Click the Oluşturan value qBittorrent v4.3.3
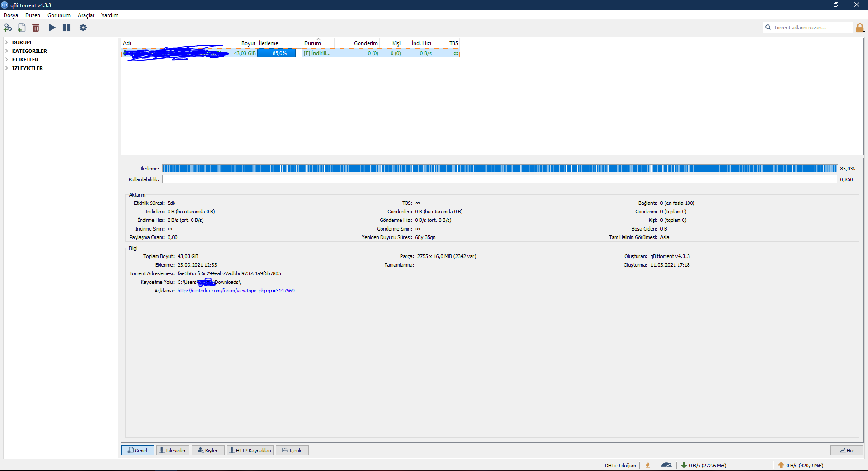This screenshot has height=471, width=868. click(670, 256)
